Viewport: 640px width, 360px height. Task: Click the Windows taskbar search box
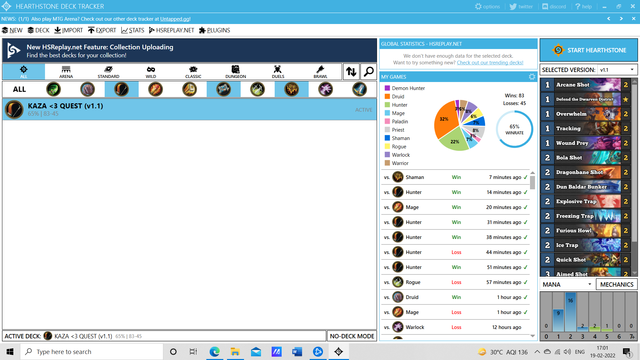[92, 351]
